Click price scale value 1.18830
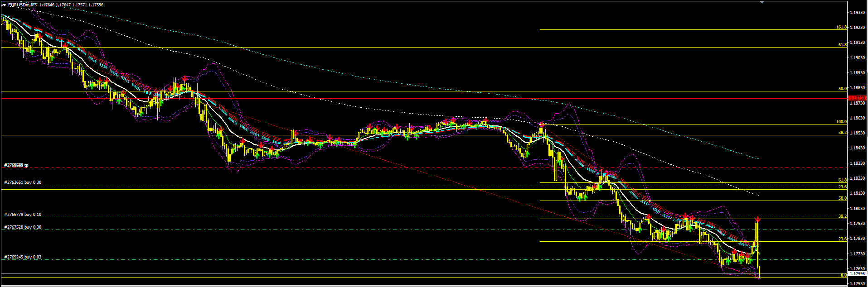The width and height of the screenshot is (868, 287). click(x=858, y=88)
